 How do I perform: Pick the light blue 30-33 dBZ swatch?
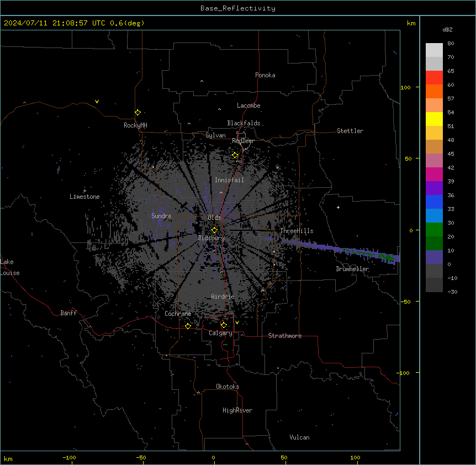pyautogui.click(x=434, y=215)
